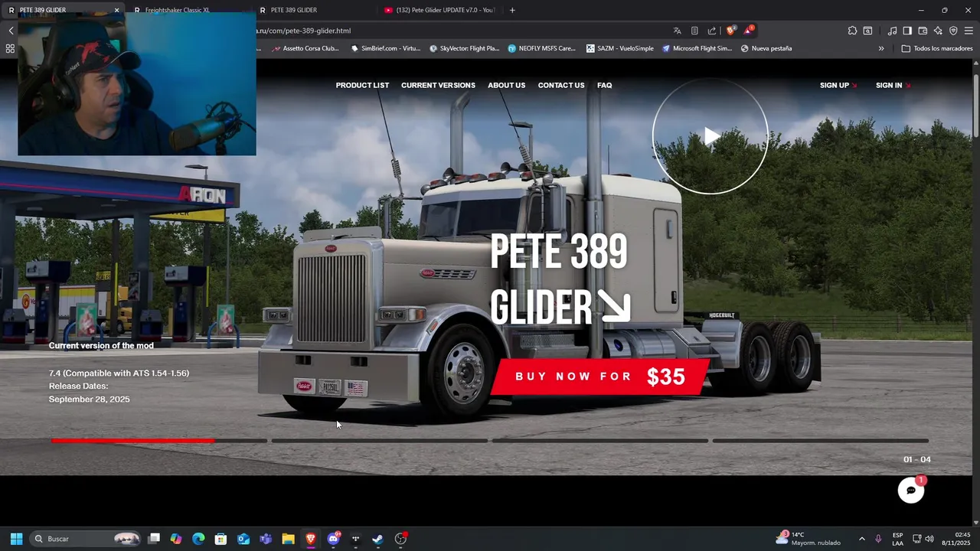
Task: Open CONTACT US in site navigation
Action: click(x=561, y=85)
